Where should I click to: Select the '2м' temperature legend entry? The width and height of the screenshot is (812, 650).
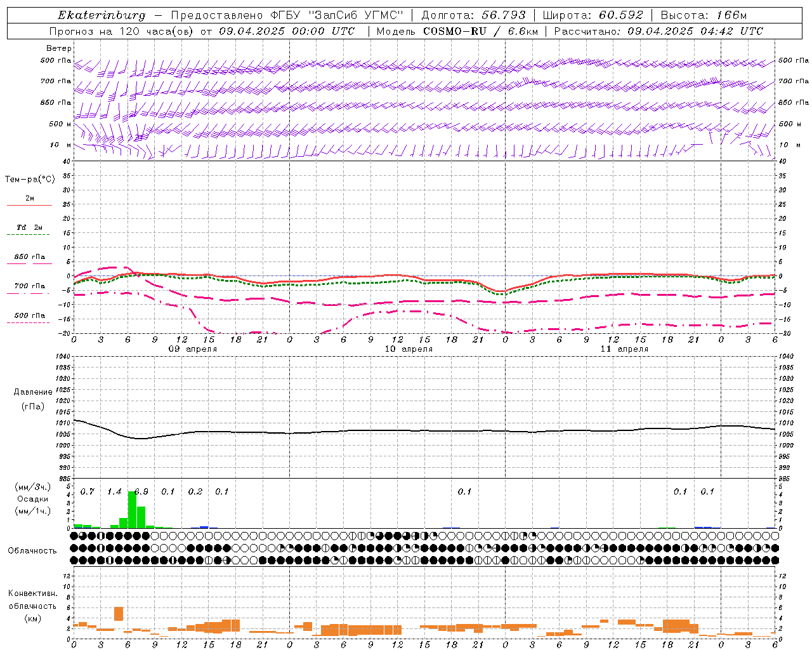tap(30, 198)
